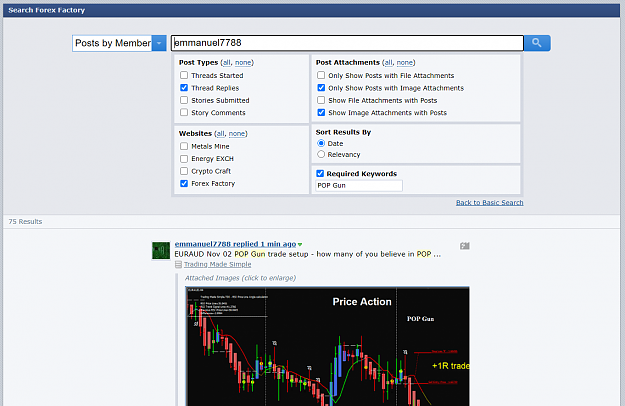The image size is (625, 406).
Task: Open the Posts by Member dropdown arrow
Action: pyautogui.click(x=159, y=43)
